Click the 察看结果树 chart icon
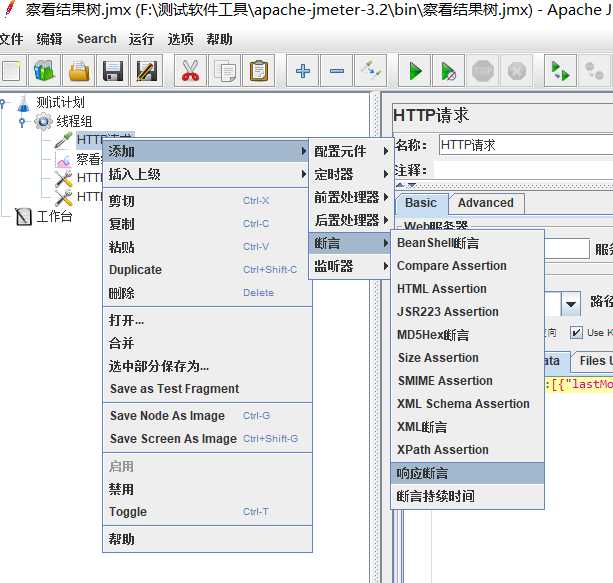 [63, 160]
